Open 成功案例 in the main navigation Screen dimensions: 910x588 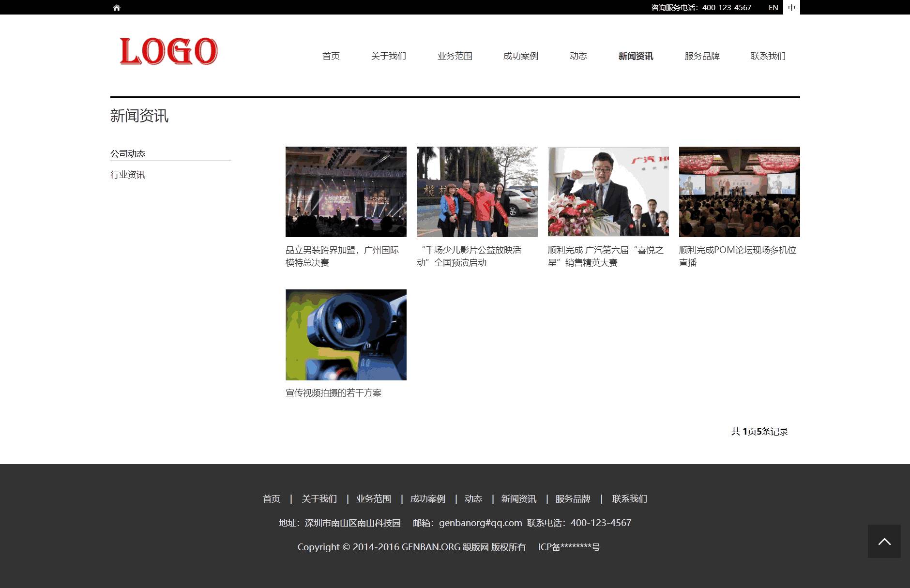(x=521, y=56)
